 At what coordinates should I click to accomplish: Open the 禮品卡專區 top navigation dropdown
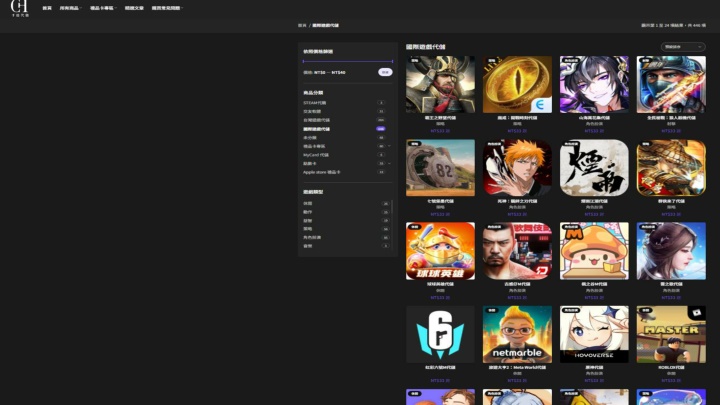[103, 8]
